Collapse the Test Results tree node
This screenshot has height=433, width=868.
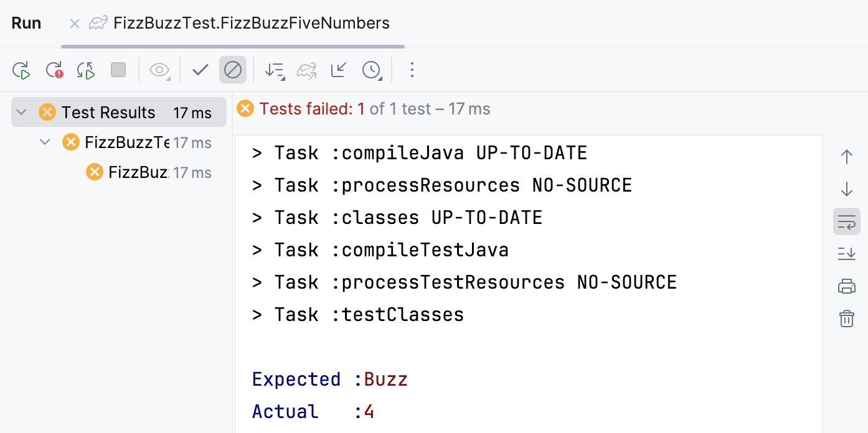click(22, 112)
